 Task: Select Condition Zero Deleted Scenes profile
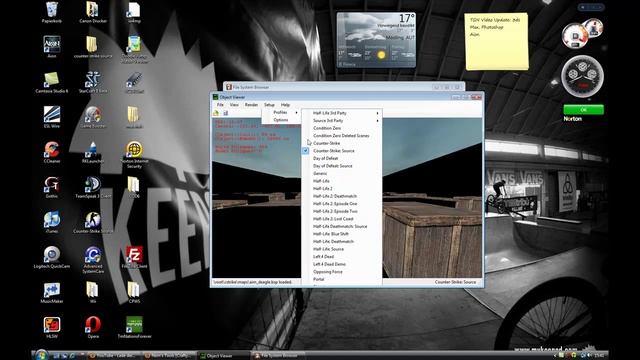pyautogui.click(x=342, y=136)
